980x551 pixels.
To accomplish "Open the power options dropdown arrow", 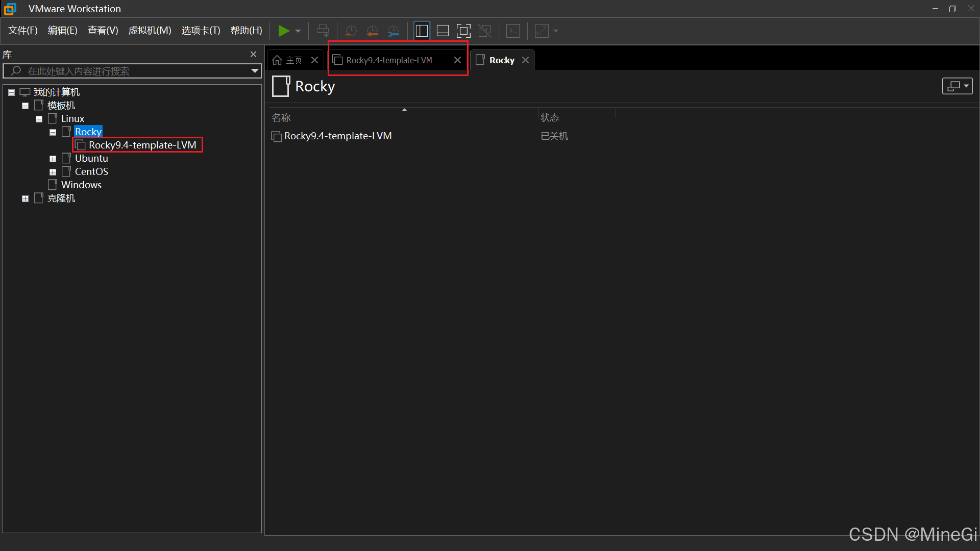I will tap(298, 31).
